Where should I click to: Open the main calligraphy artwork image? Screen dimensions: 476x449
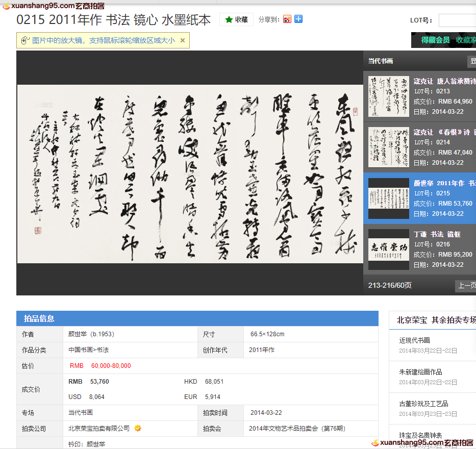click(x=190, y=174)
